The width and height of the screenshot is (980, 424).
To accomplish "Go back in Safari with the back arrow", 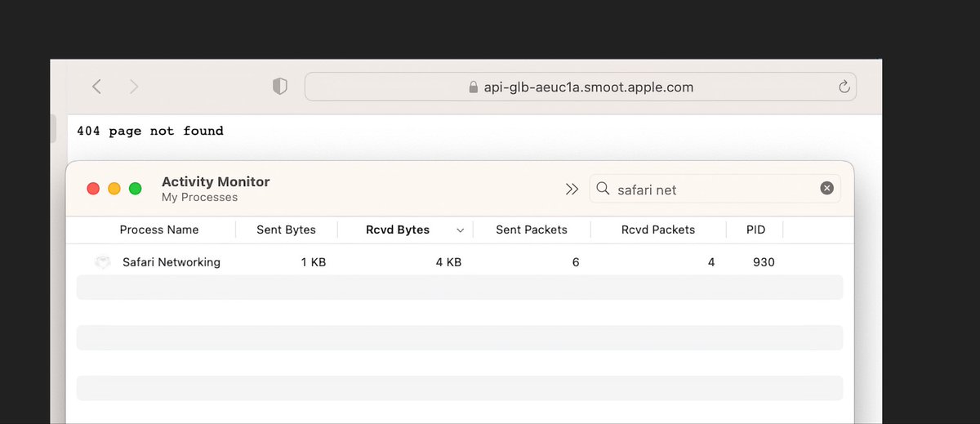I will coord(96,87).
